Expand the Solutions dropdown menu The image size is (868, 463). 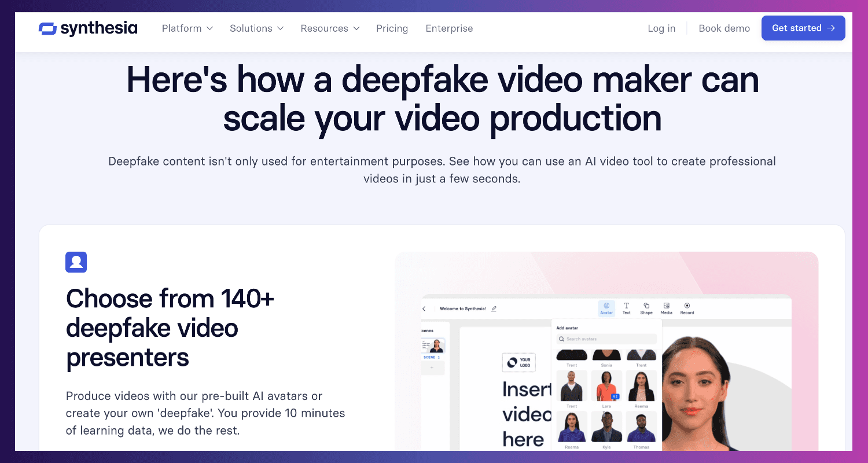[256, 28]
